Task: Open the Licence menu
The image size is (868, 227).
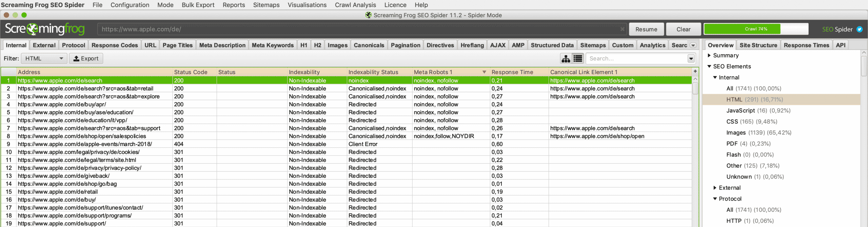Action: [395, 5]
